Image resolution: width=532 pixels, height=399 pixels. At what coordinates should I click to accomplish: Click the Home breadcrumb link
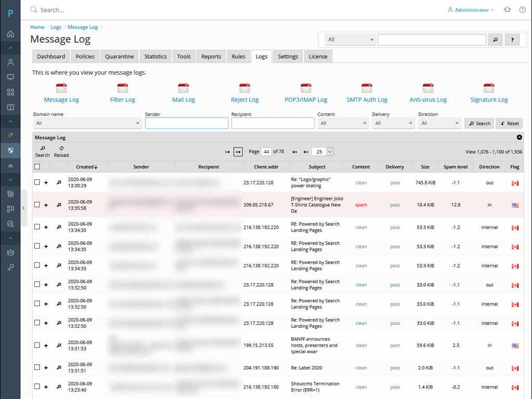pyautogui.click(x=37, y=27)
